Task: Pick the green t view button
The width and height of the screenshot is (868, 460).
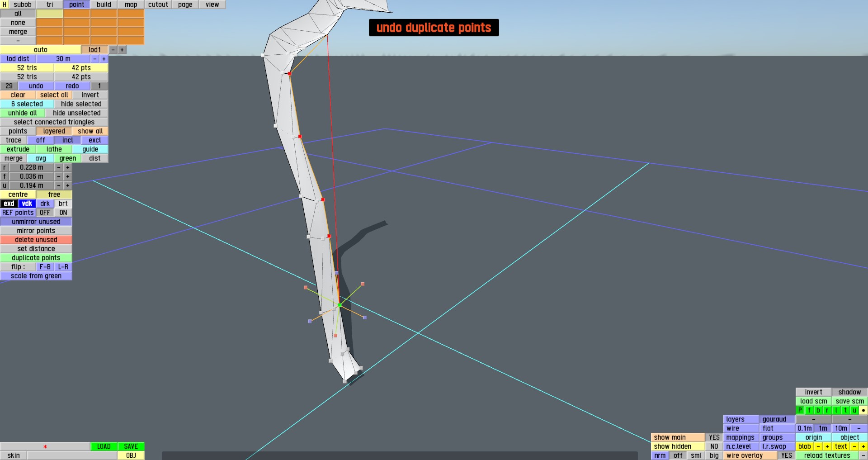Action: [845, 410]
